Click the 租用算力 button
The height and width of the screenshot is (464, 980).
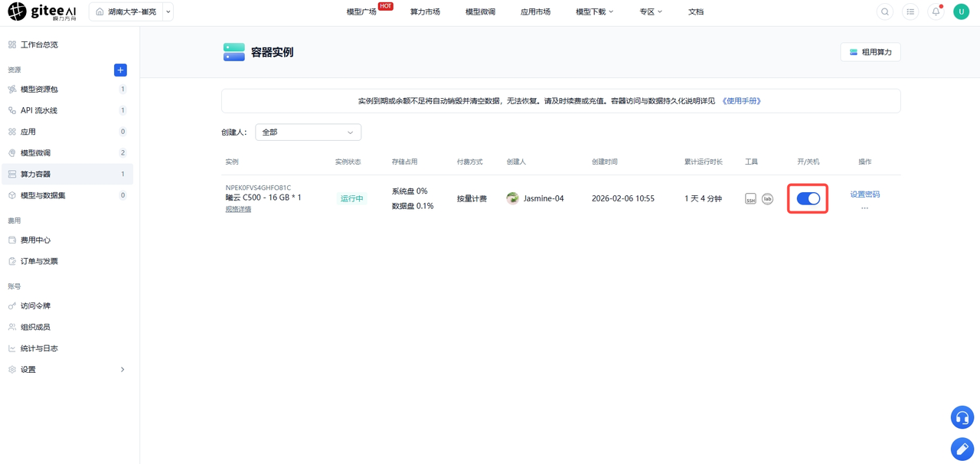pyautogui.click(x=871, y=52)
